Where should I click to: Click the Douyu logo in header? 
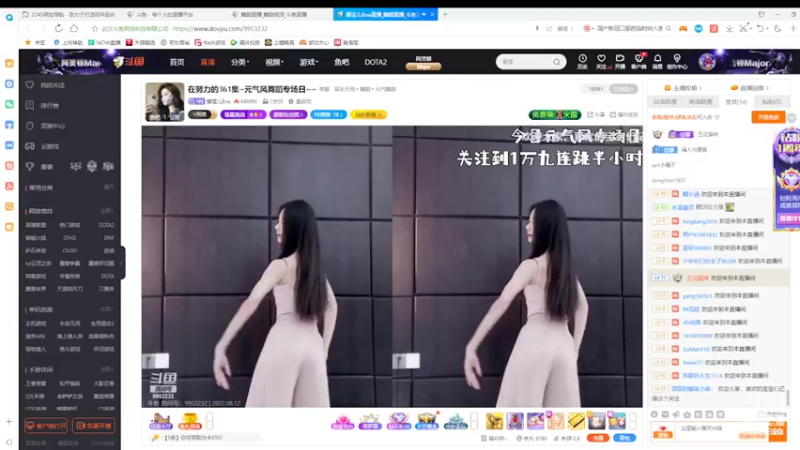coord(129,62)
